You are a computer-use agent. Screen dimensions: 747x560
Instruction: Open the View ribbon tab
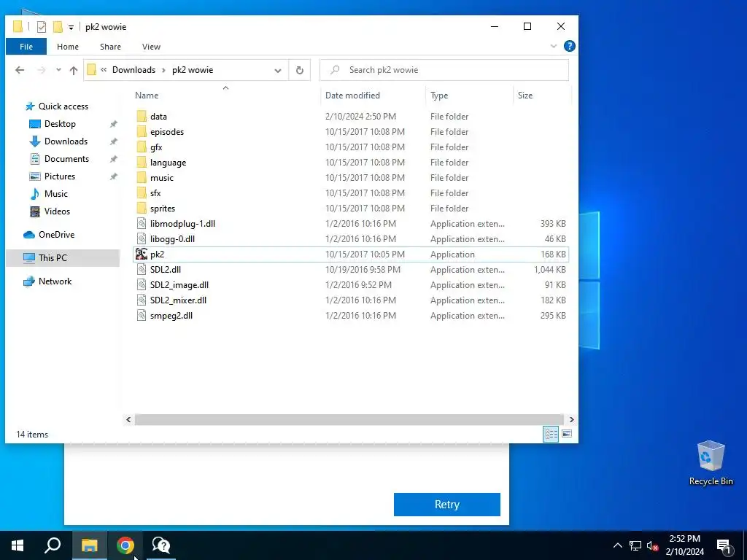(x=151, y=47)
